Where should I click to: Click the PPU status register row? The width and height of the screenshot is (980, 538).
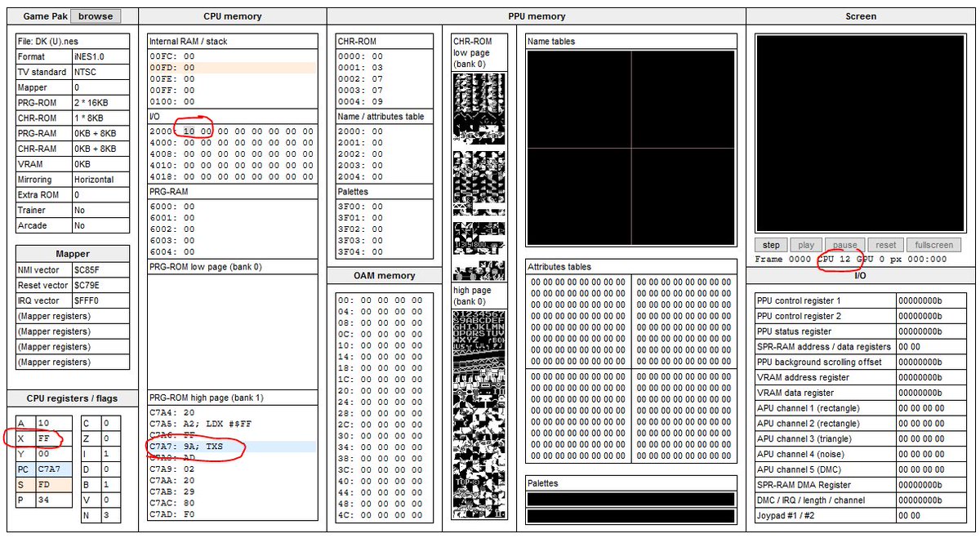[x=860, y=331]
